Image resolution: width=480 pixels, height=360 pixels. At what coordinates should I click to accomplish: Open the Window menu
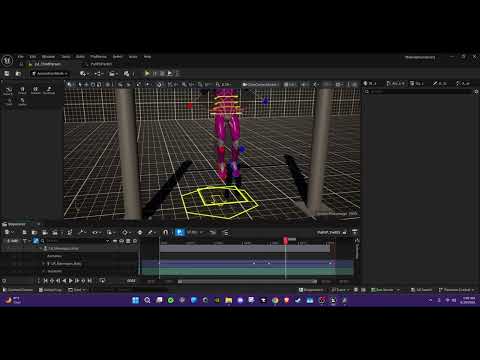click(48, 57)
